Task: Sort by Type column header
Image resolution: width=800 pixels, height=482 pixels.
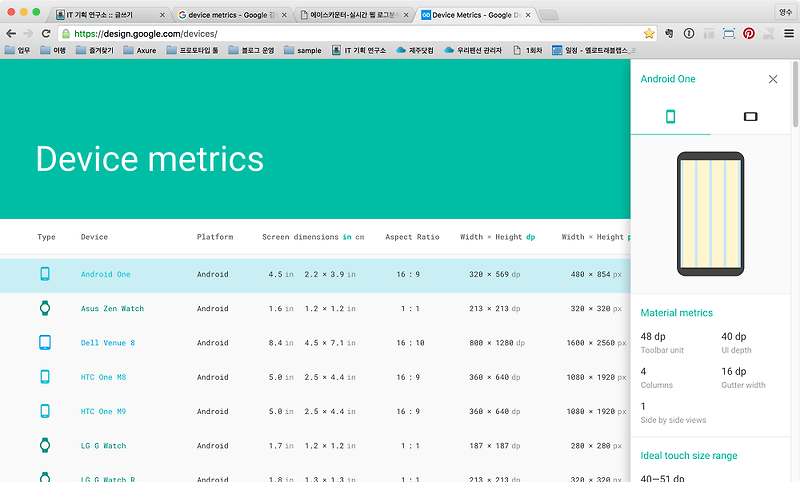Action: pos(46,237)
